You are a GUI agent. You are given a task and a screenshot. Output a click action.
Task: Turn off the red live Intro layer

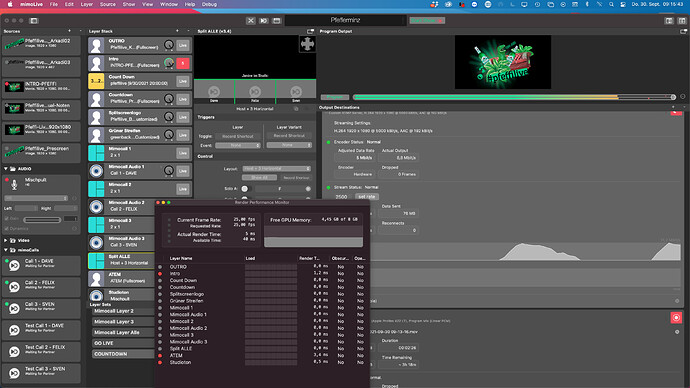click(x=183, y=63)
